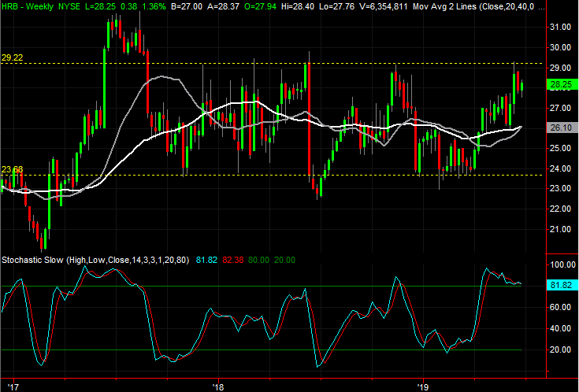Click the '18 year marker on time axis

tap(218, 386)
